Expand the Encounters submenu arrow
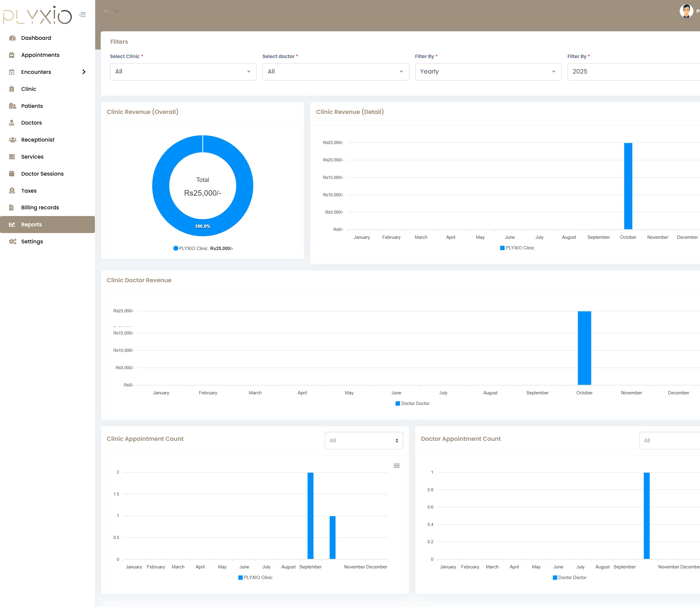Image resolution: width=700 pixels, height=607 pixels. (x=84, y=72)
